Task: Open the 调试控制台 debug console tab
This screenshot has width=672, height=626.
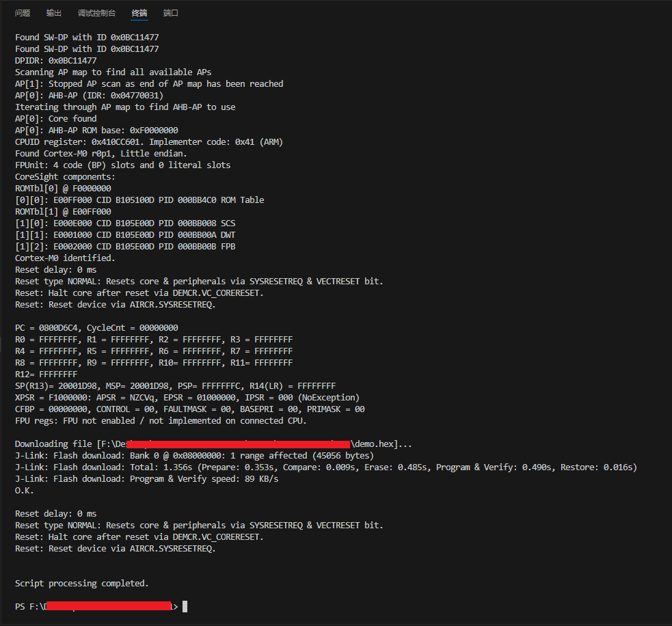Action: (96, 13)
